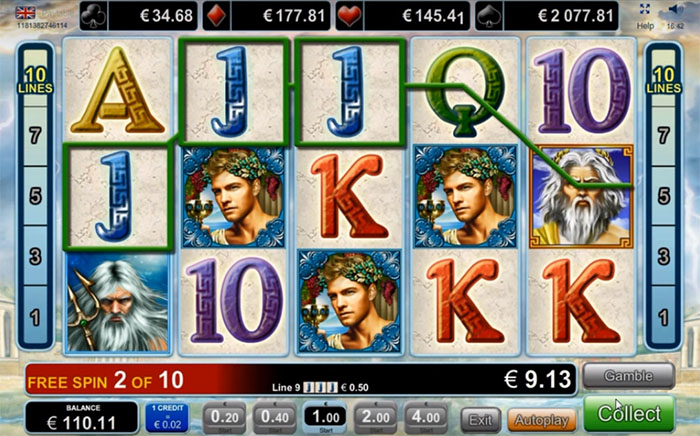Click the diamonds jackpot icon

(217, 16)
